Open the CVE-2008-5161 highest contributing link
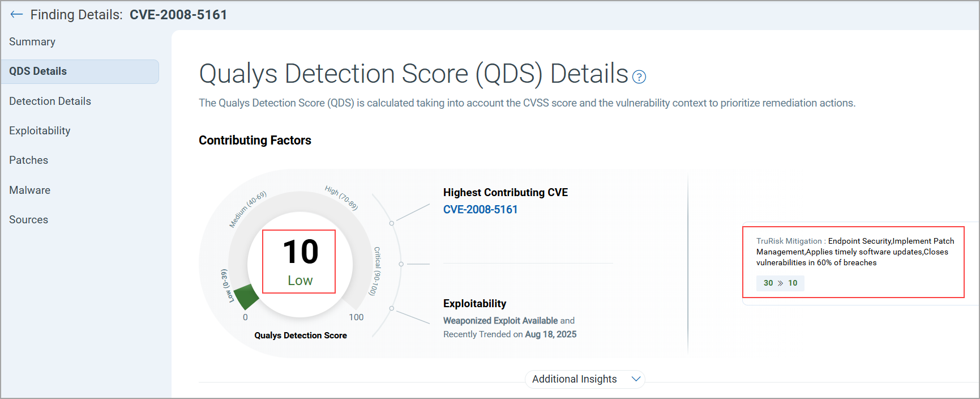 pos(480,210)
